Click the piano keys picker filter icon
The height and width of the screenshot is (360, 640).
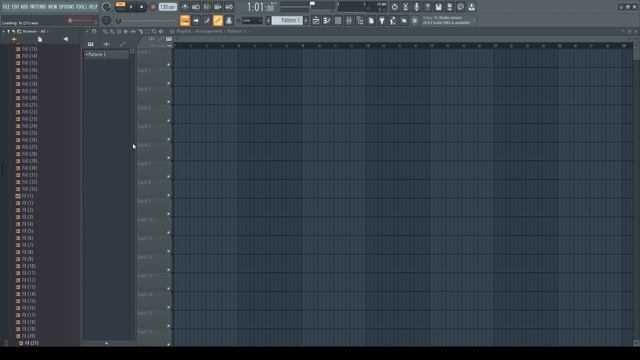[91, 44]
